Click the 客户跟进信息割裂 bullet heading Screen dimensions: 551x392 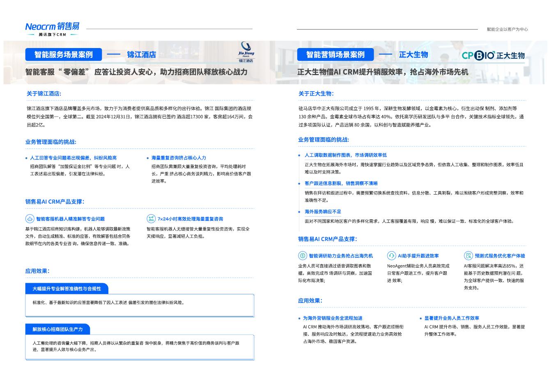click(341, 183)
